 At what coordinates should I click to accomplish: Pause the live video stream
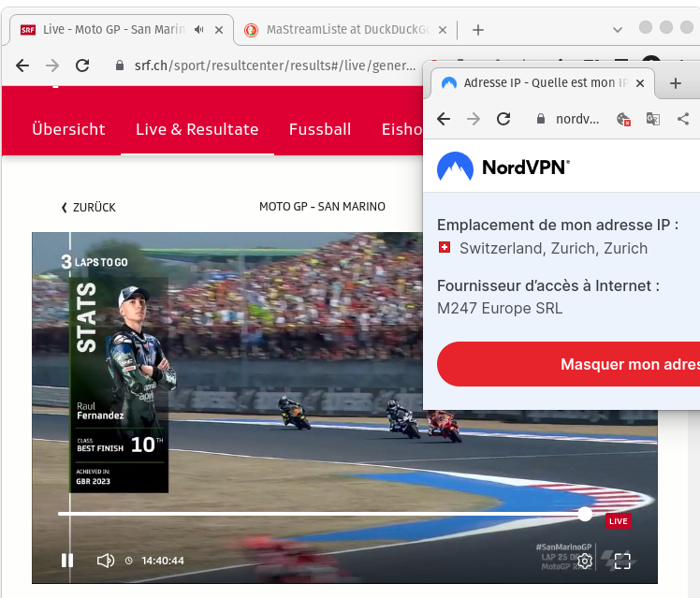coord(67,560)
